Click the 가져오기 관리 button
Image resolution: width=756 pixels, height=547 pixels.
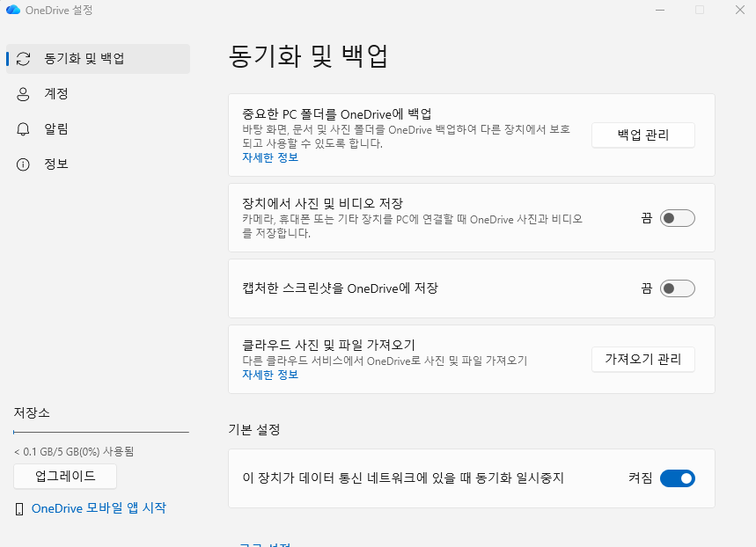click(643, 359)
